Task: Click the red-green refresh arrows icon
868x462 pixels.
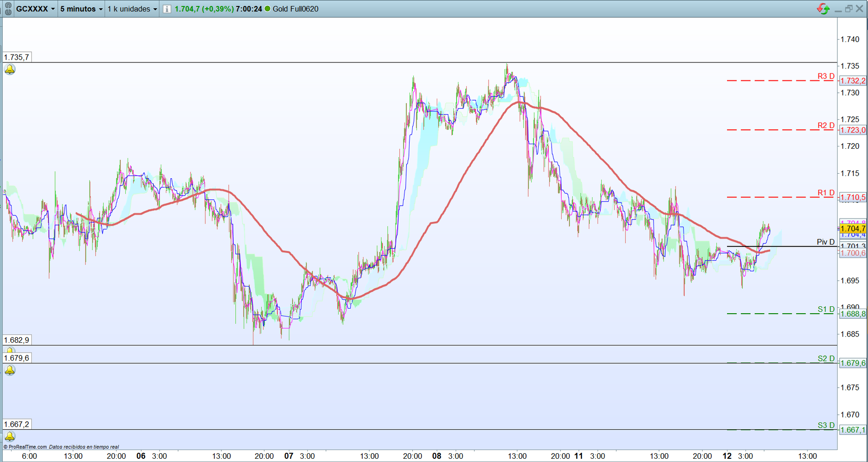Action: pyautogui.click(x=823, y=9)
